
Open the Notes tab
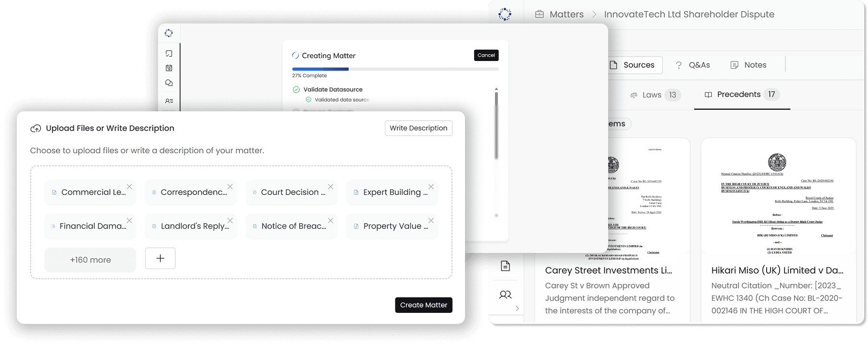tap(748, 65)
